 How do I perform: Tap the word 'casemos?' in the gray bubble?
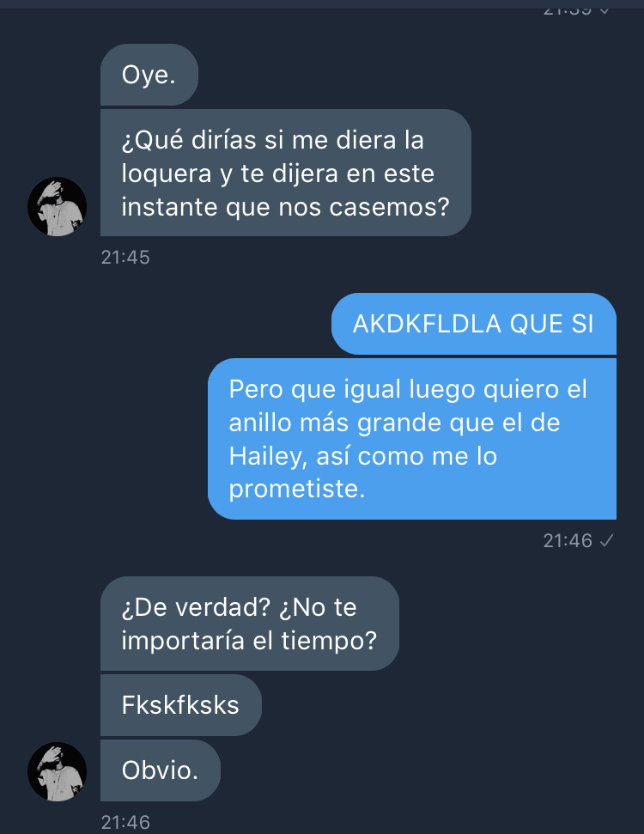tap(389, 208)
